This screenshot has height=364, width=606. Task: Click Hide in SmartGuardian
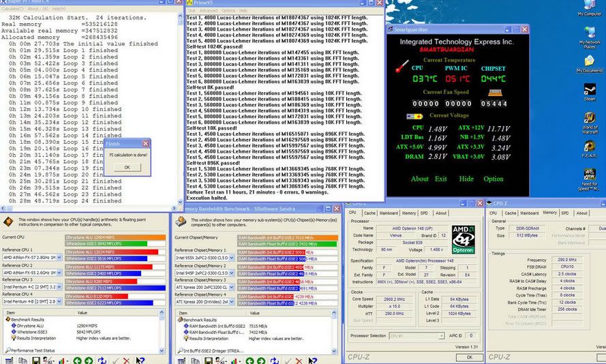[x=466, y=179]
